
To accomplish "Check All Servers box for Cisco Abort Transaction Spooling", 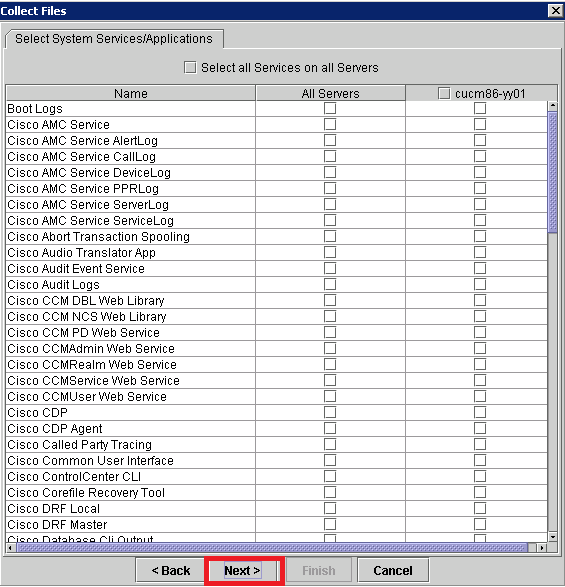I will coord(330,237).
